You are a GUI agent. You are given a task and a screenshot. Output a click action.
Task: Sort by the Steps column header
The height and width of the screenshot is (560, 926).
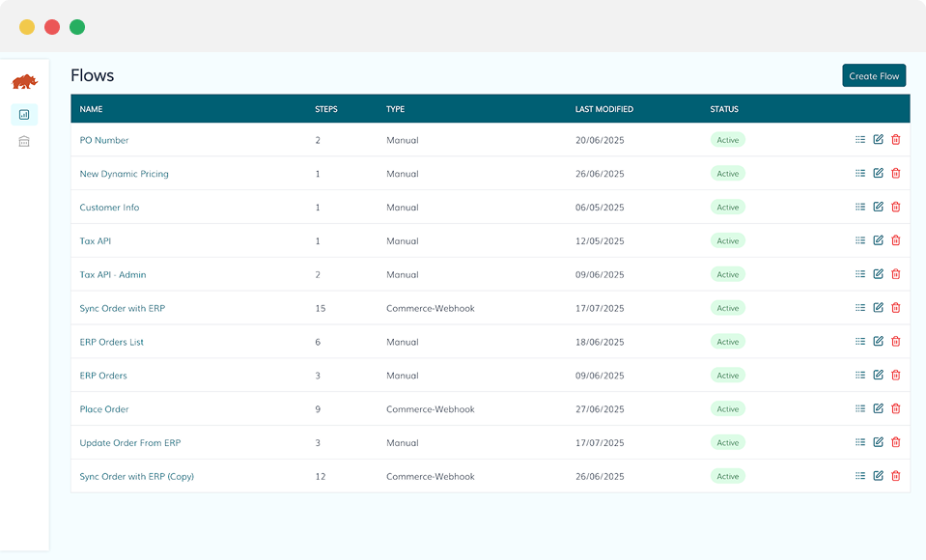[x=326, y=109]
